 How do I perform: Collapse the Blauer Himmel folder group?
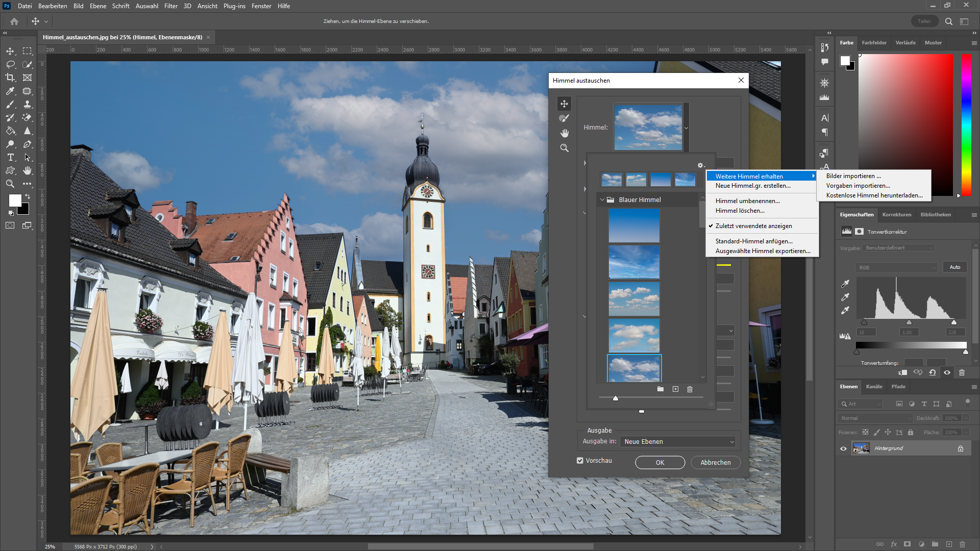tap(602, 200)
